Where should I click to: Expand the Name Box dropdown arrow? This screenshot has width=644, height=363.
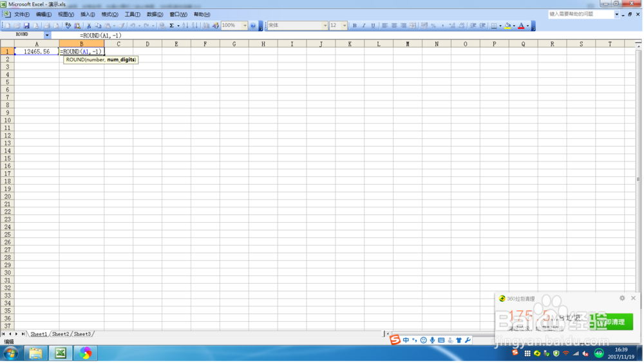pyautogui.click(x=47, y=35)
